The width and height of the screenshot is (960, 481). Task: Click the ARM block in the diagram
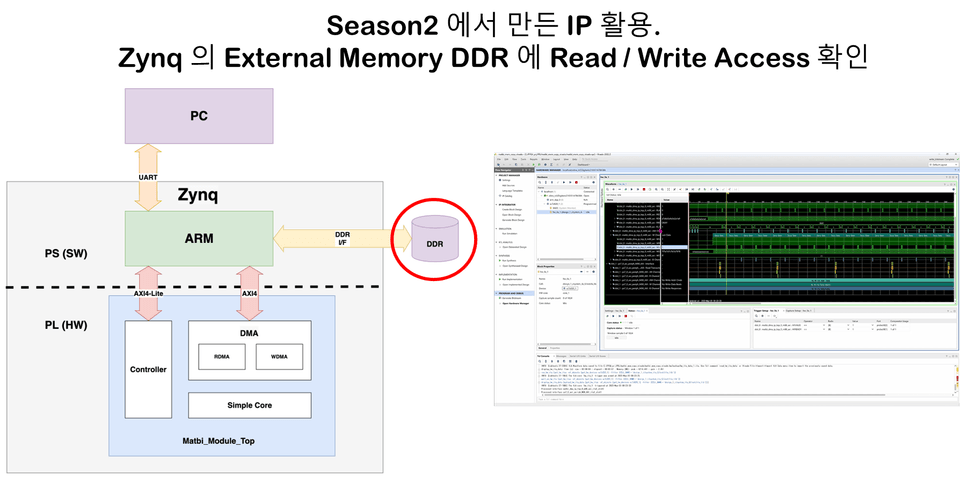tap(199, 238)
